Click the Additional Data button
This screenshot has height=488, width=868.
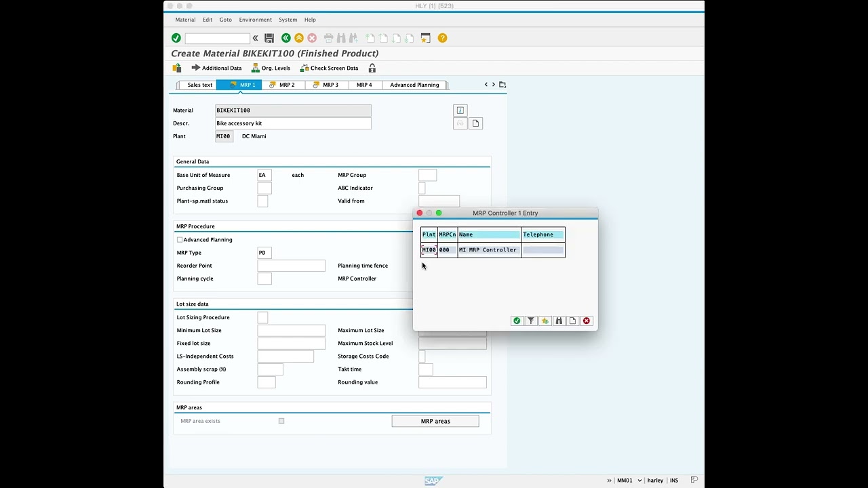pyautogui.click(x=217, y=68)
